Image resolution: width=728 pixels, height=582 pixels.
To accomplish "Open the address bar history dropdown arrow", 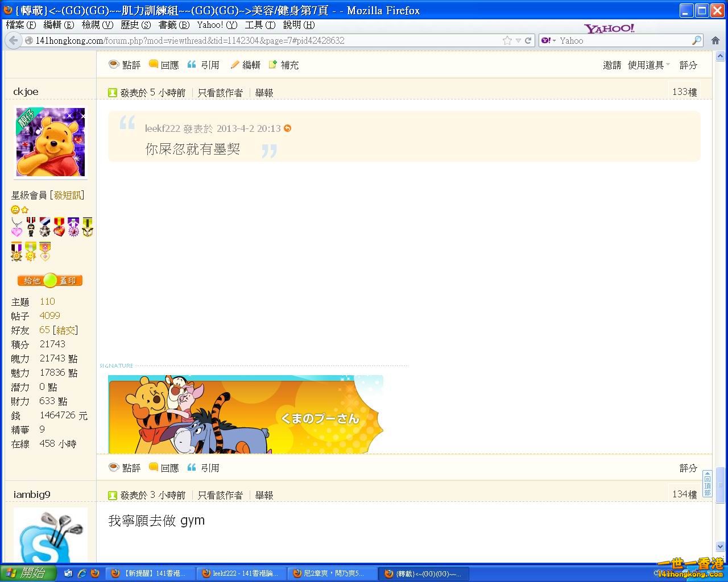I will coord(518,40).
